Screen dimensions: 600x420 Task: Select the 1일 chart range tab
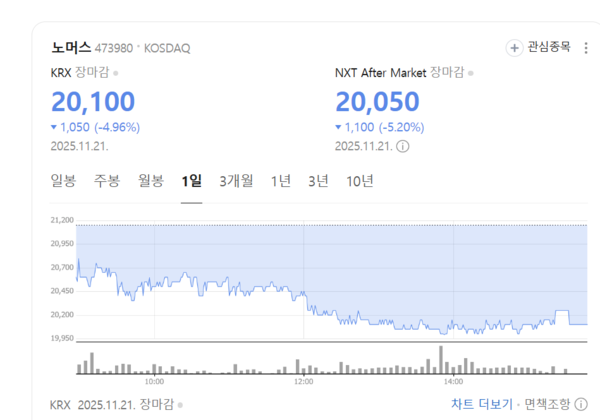click(x=191, y=181)
